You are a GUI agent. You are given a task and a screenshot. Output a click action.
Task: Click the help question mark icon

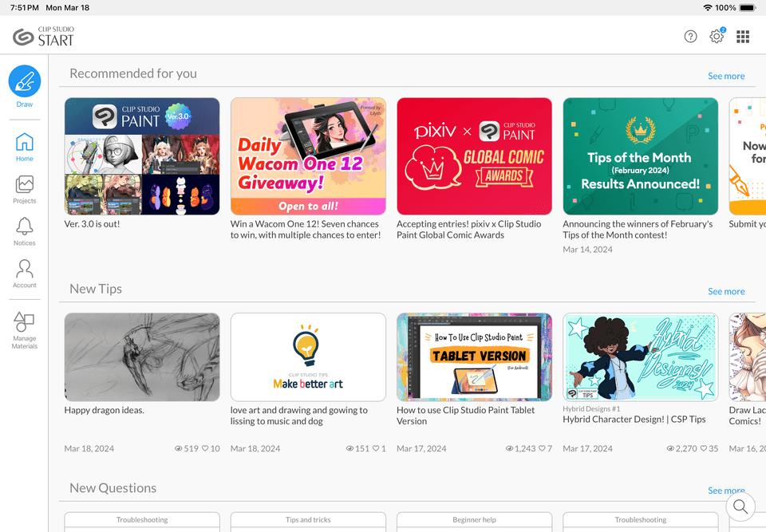(690, 36)
